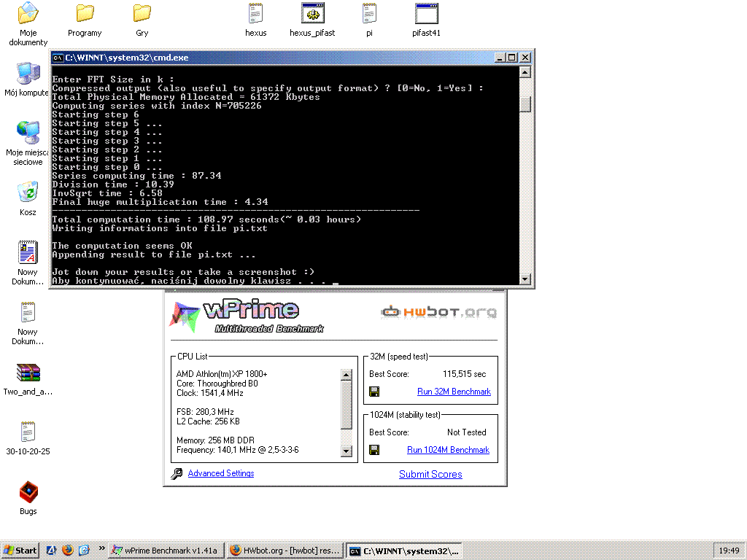Click 'The computation seems OK' line
Screen dimensions: 747x560
[x=122, y=246]
